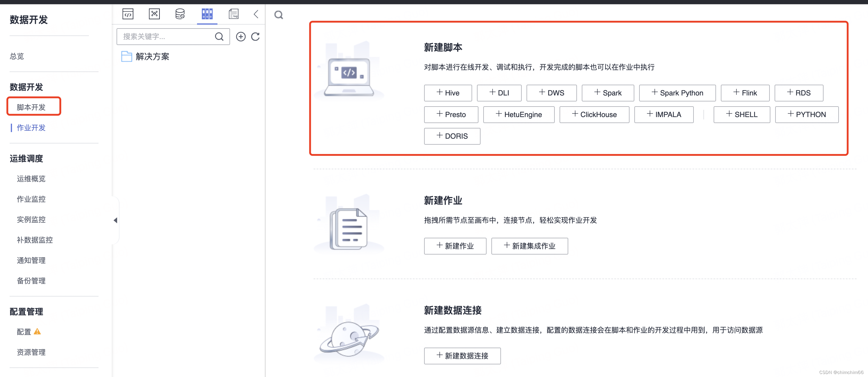Image resolution: width=868 pixels, height=377 pixels.
Task: Open the 脚本开发 menu item
Action: tap(31, 107)
